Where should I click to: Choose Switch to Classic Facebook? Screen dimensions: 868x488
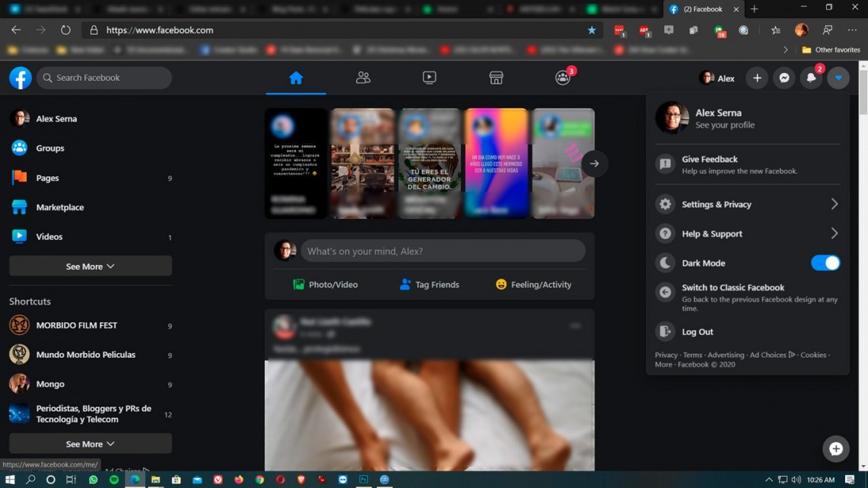732,288
